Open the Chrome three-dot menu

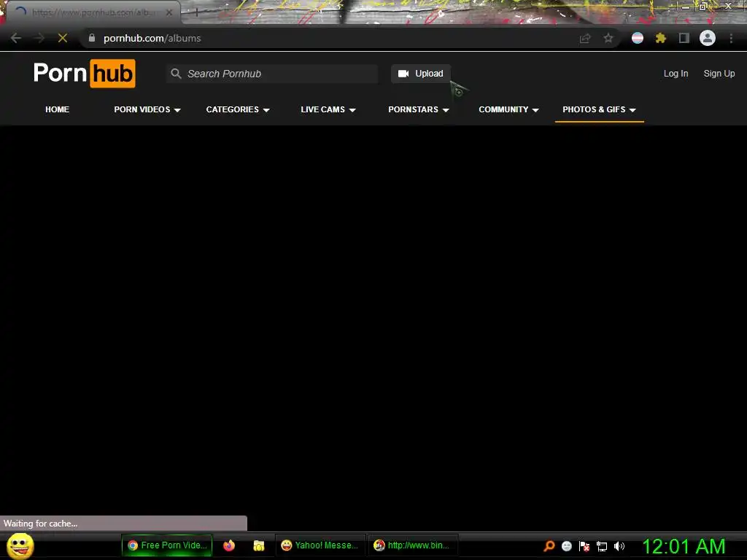(x=731, y=38)
